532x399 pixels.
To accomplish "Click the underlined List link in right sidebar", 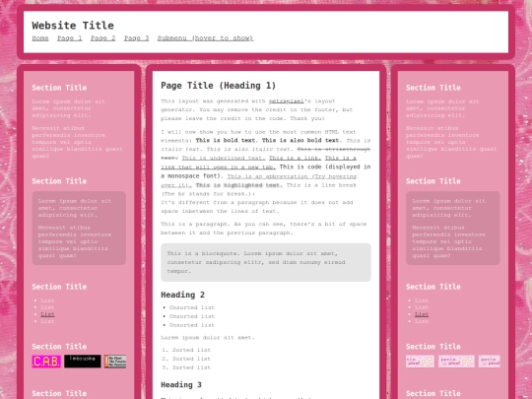I will (x=422, y=314).
